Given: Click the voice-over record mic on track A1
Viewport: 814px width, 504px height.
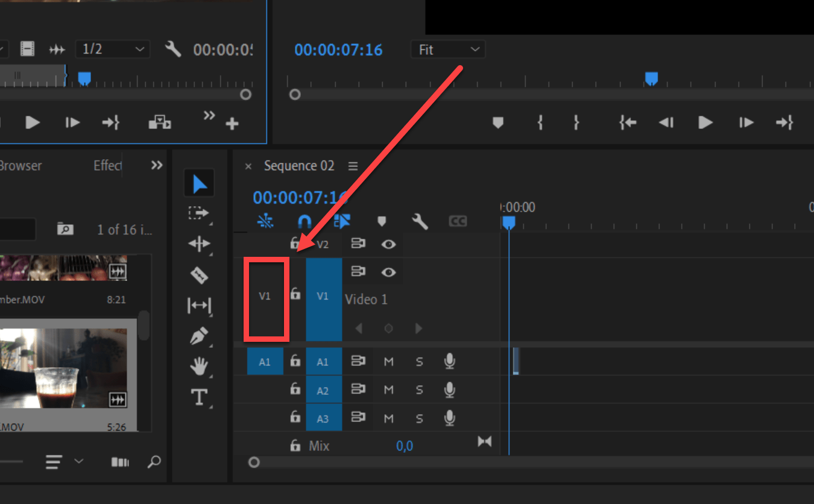Looking at the screenshot, I should click(449, 361).
